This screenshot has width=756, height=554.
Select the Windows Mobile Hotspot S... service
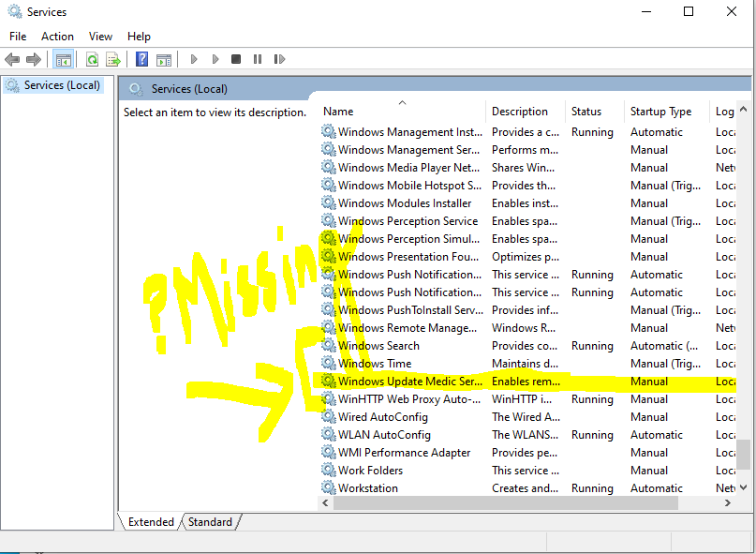[409, 186]
